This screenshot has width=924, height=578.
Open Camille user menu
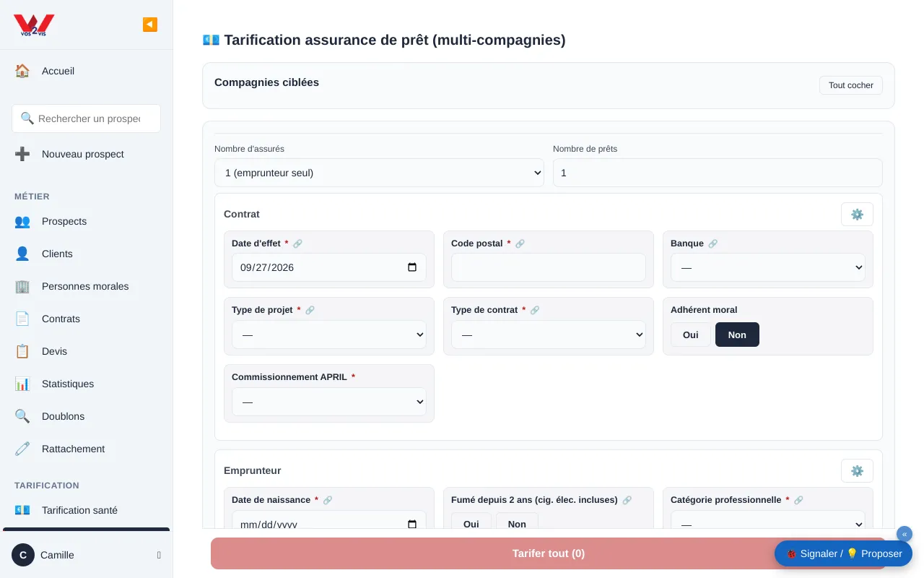86,555
